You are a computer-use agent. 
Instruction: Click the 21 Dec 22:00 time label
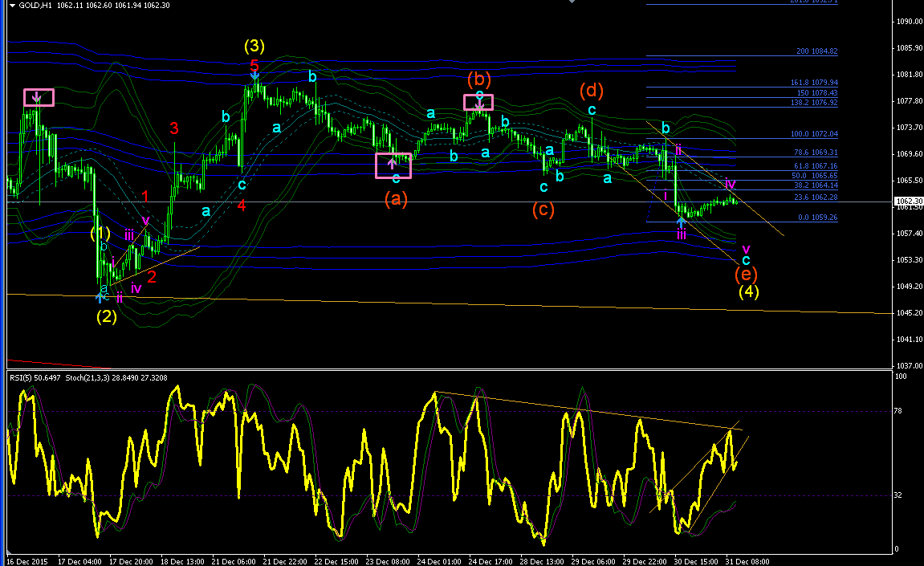click(285, 561)
